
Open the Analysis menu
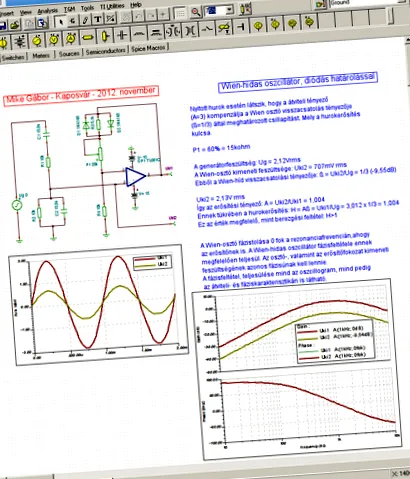(48, 11)
